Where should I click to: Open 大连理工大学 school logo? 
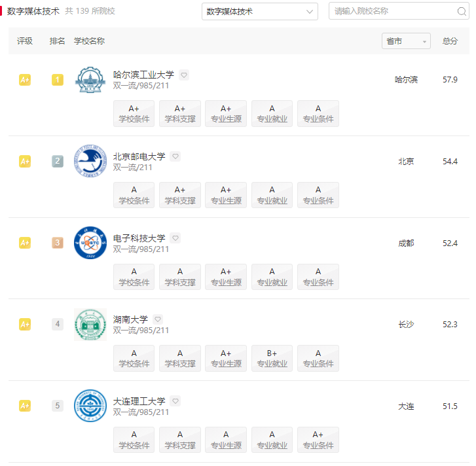coord(90,406)
